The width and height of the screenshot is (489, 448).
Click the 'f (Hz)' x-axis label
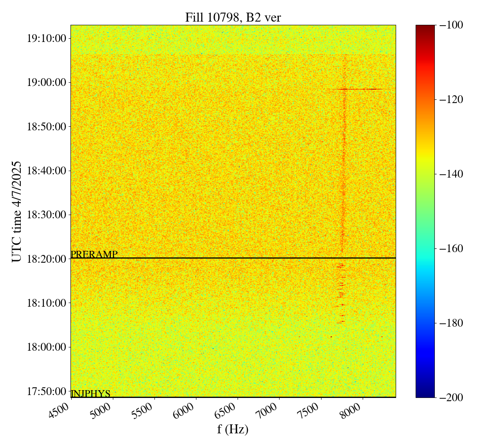[233, 429]
